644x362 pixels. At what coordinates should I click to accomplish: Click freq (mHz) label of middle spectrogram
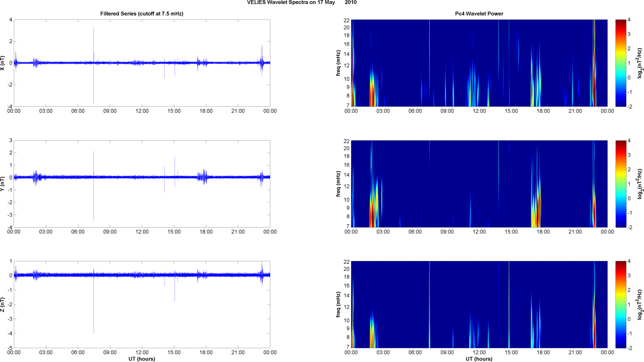tap(338, 184)
